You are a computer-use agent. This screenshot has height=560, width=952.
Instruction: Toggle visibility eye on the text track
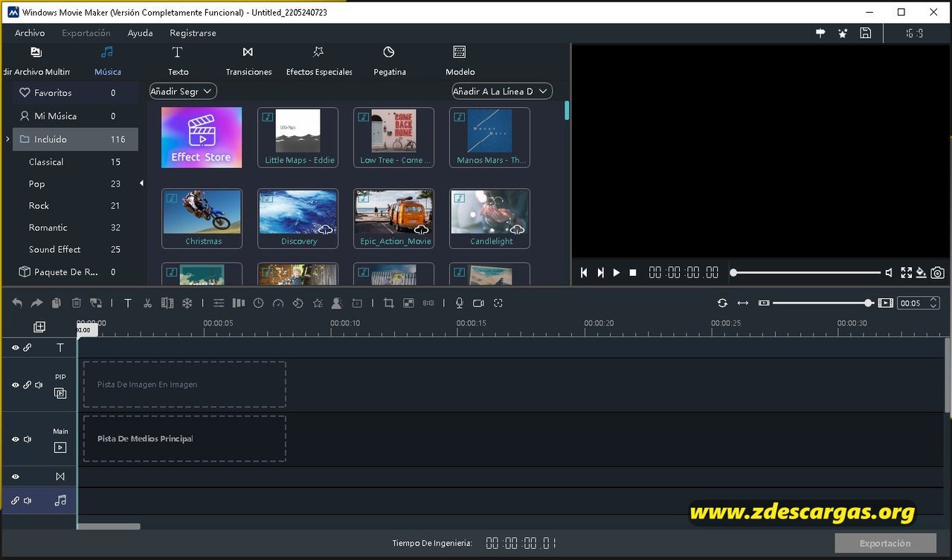15,347
